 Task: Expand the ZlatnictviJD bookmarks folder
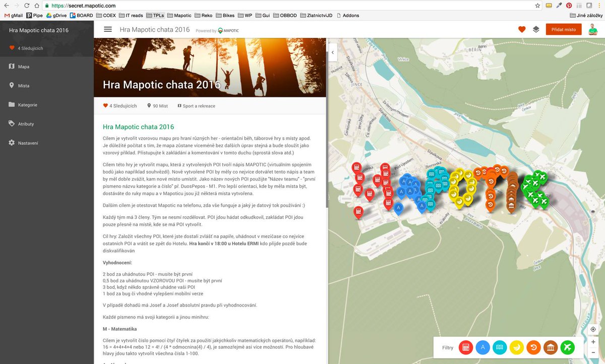[x=316, y=15]
